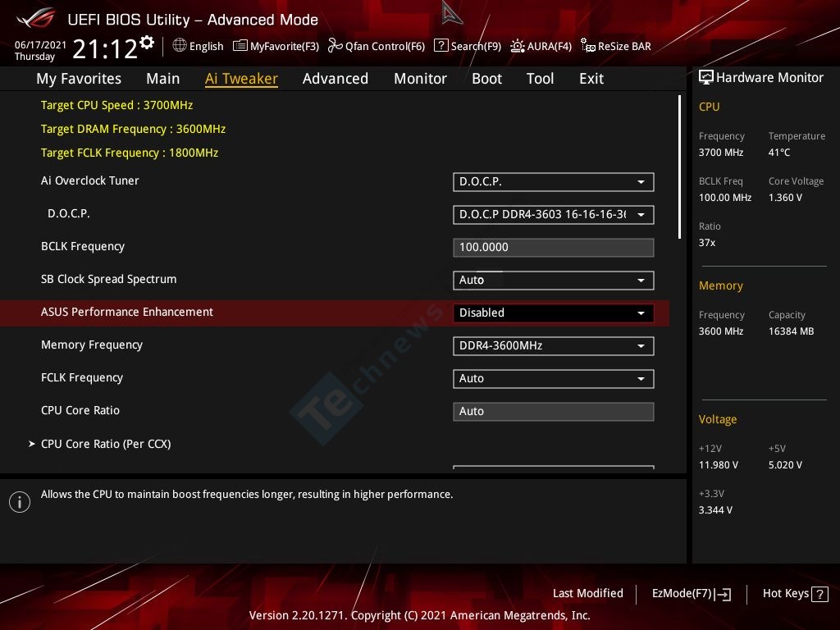Click the Search question mark icon

point(441,46)
